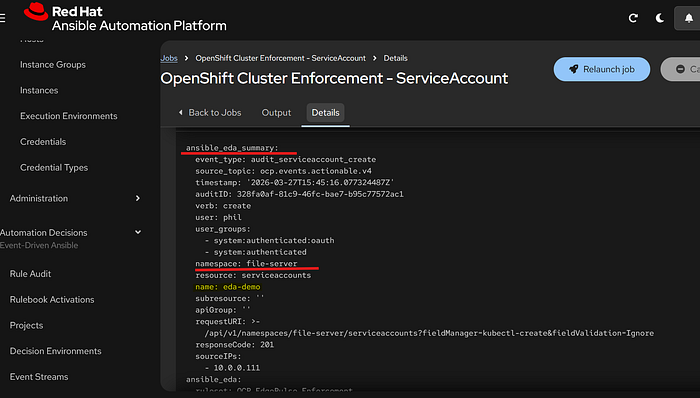Click the text 'system:authenticated:oauth'
This screenshot has width=700, height=398.
click(x=274, y=240)
